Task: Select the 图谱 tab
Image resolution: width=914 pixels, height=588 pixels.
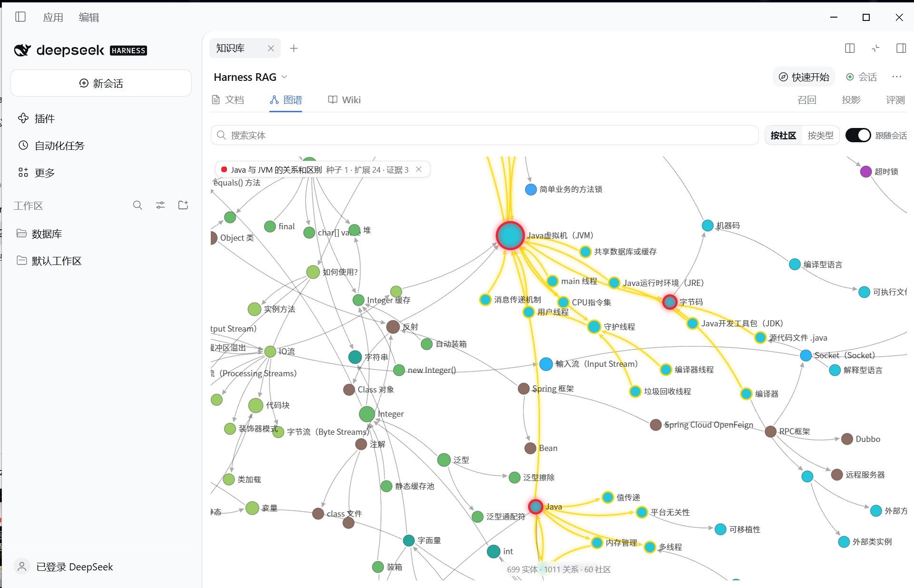Action: point(286,100)
